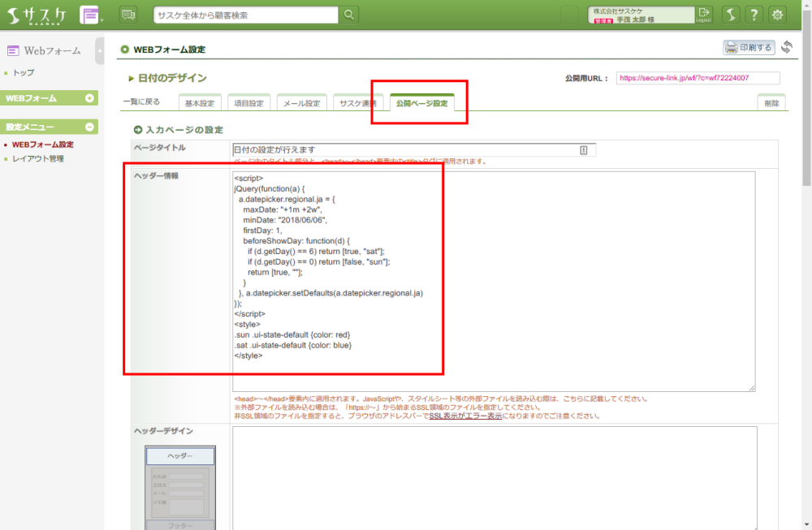Open レイアウト管理 in the sidebar
The image size is (812, 530).
[38, 158]
